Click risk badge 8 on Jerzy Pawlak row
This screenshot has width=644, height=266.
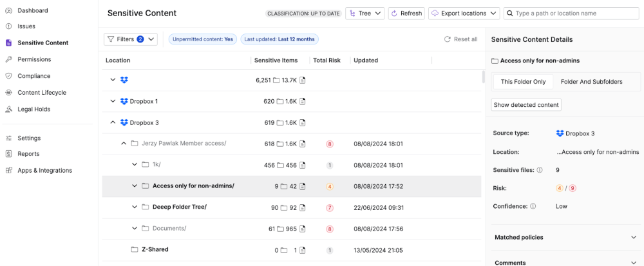pyautogui.click(x=329, y=144)
